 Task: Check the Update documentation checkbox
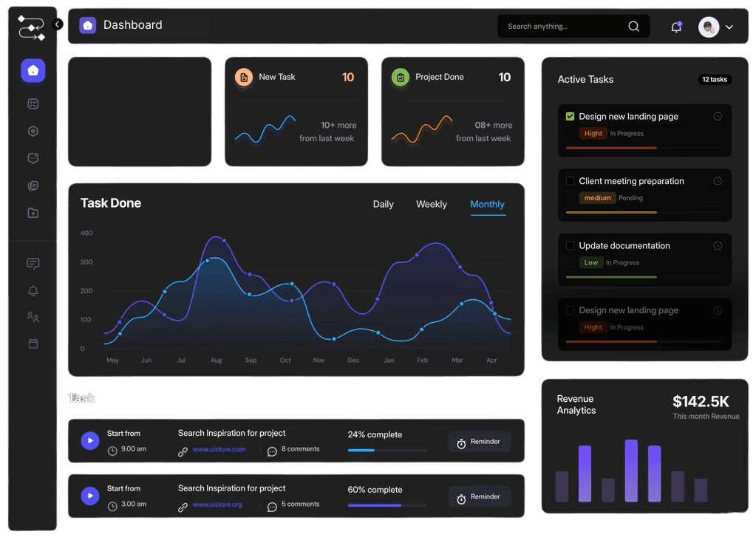pyautogui.click(x=571, y=245)
